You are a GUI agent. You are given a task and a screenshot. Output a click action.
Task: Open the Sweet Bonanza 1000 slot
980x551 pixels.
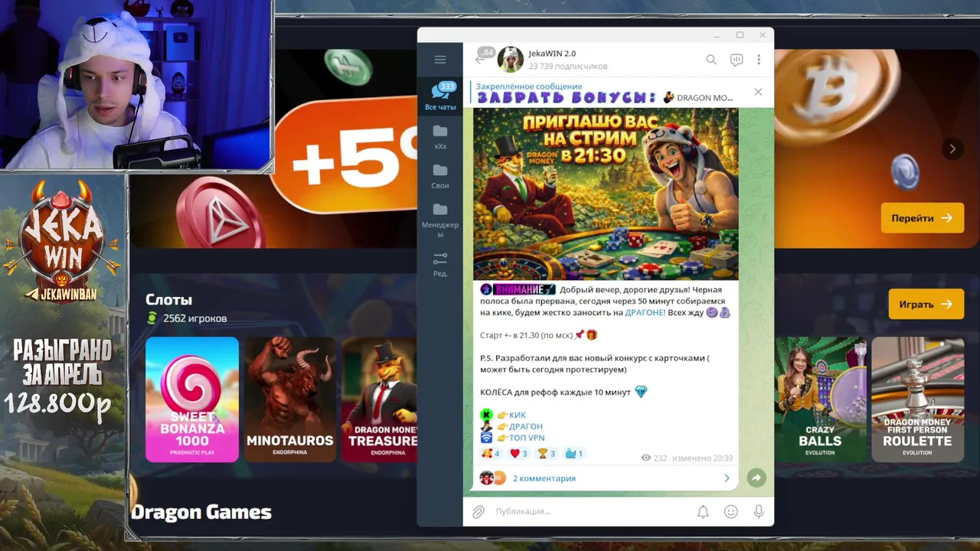click(192, 399)
